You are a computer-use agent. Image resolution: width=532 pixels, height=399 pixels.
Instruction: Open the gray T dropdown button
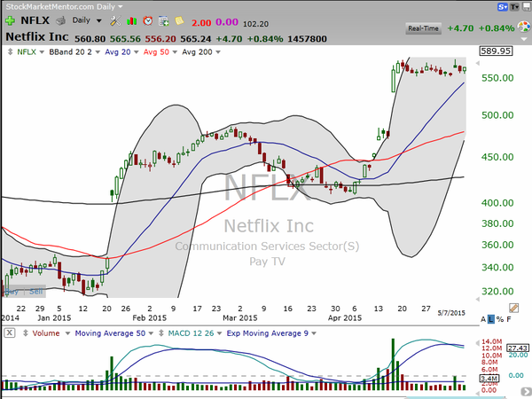tap(514, 7)
